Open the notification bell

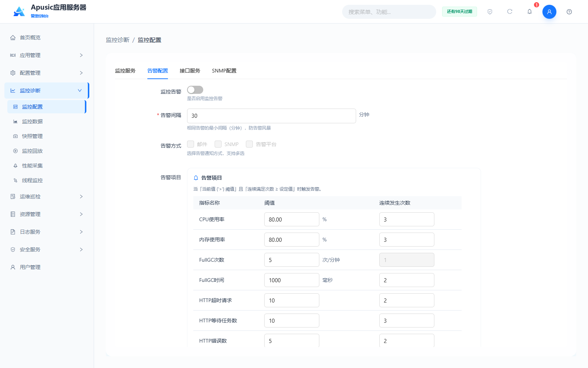click(x=530, y=12)
